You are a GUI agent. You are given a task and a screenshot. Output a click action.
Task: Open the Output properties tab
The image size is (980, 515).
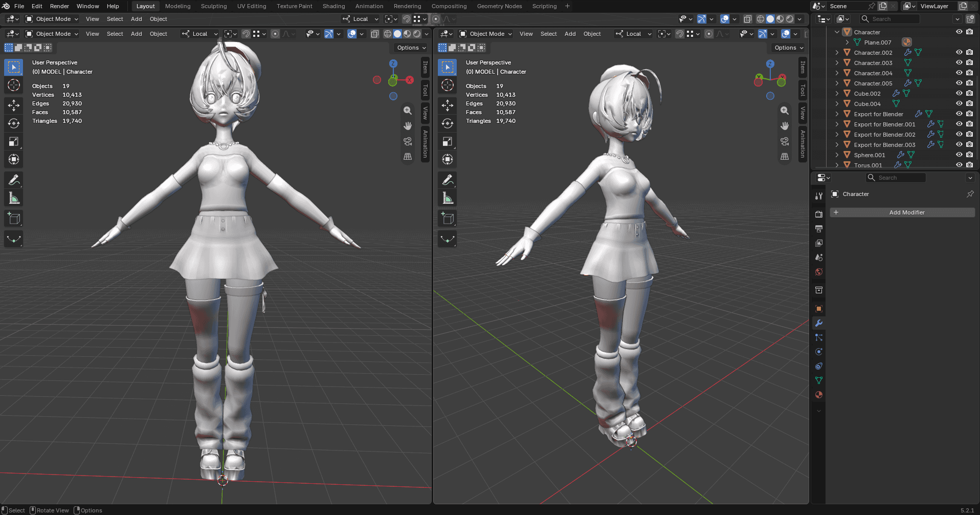[819, 228]
